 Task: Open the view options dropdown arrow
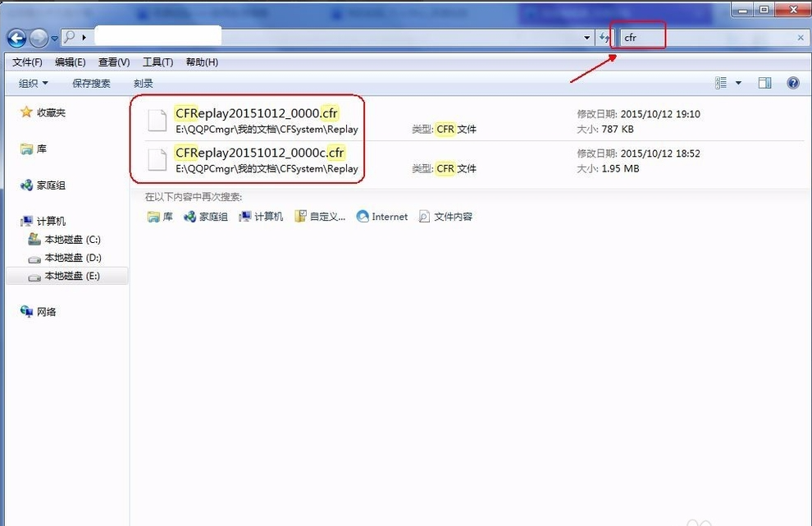click(738, 83)
